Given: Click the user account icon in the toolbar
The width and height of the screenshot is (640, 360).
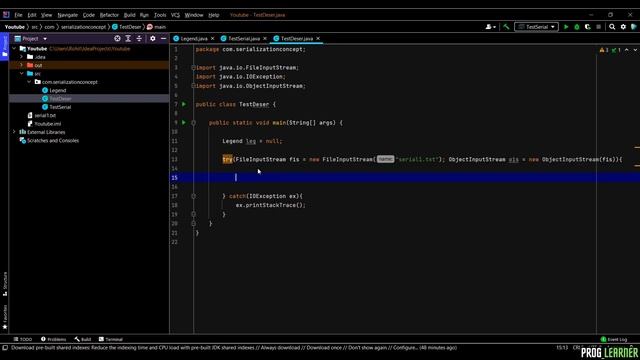Looking at the screenshot, I should 490,27.
